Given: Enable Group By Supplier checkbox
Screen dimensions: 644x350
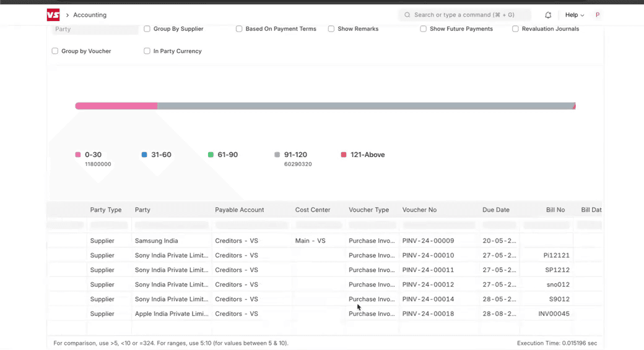Looking at the screenshot, I should click(x=147, y=28).
